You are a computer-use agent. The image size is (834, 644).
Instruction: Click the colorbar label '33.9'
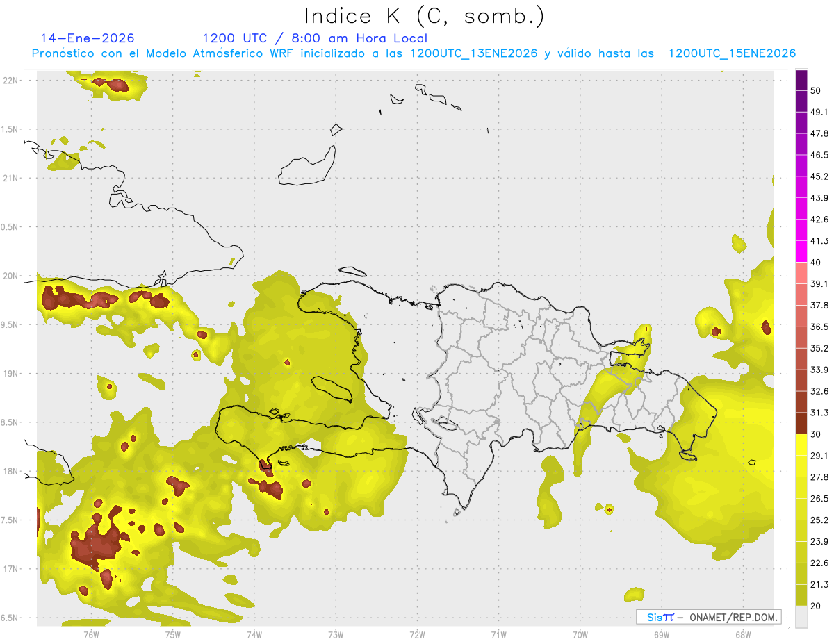coord(819,370)
